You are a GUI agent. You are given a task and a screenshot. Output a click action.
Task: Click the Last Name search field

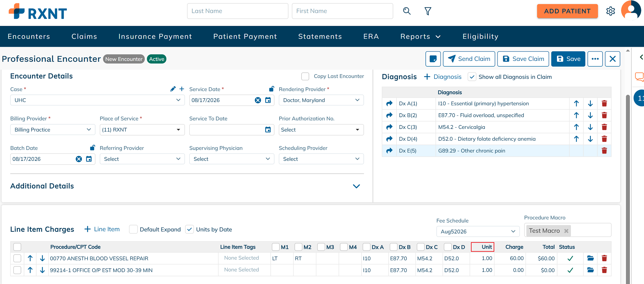[x=237, y=11]
